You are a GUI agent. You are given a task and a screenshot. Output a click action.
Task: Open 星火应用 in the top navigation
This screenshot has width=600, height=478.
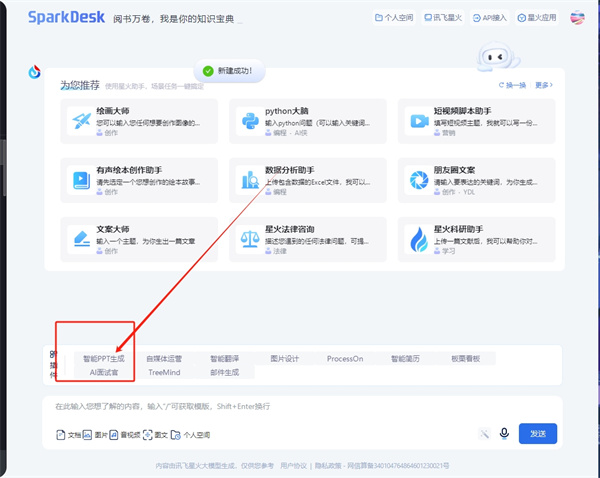(x=537, y=18)
